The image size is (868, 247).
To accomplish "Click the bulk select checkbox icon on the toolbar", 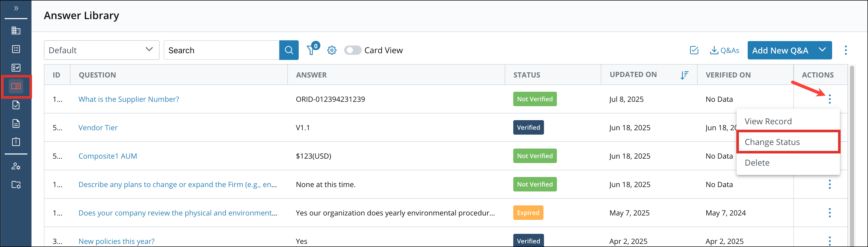I will tap(694, 50).
